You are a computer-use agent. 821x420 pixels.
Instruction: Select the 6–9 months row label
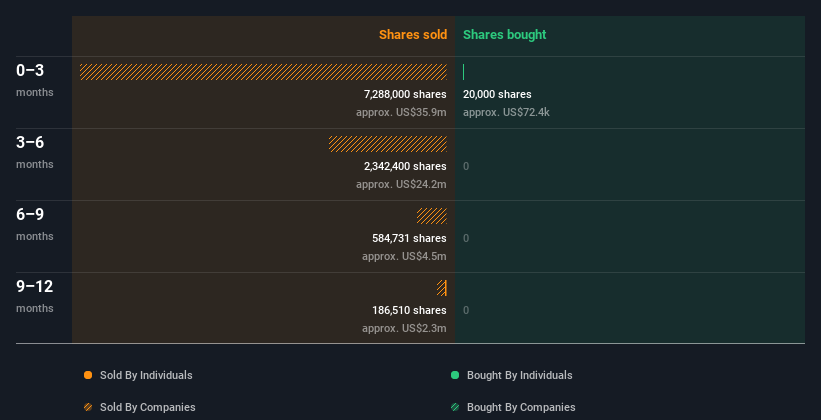[35, 224]
